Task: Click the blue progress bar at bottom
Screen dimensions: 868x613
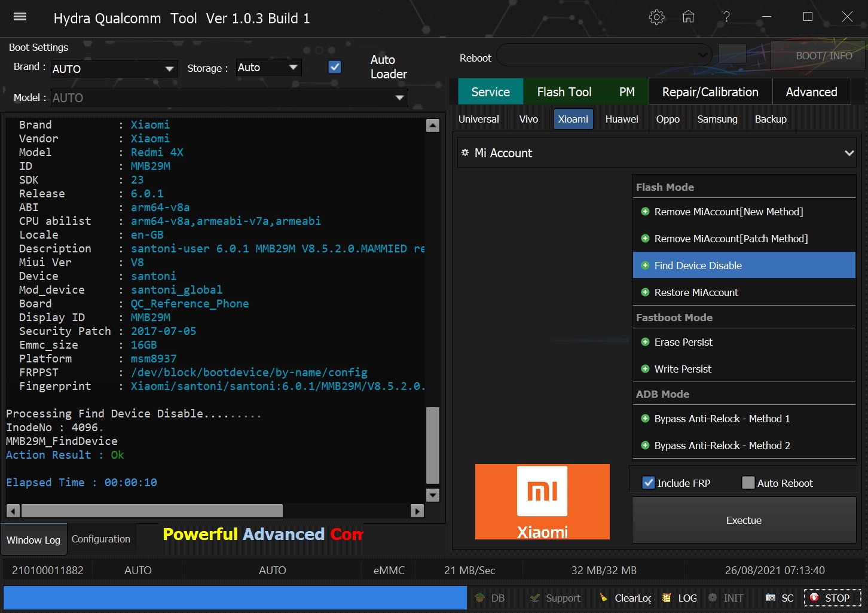Action: coord(235,597)
